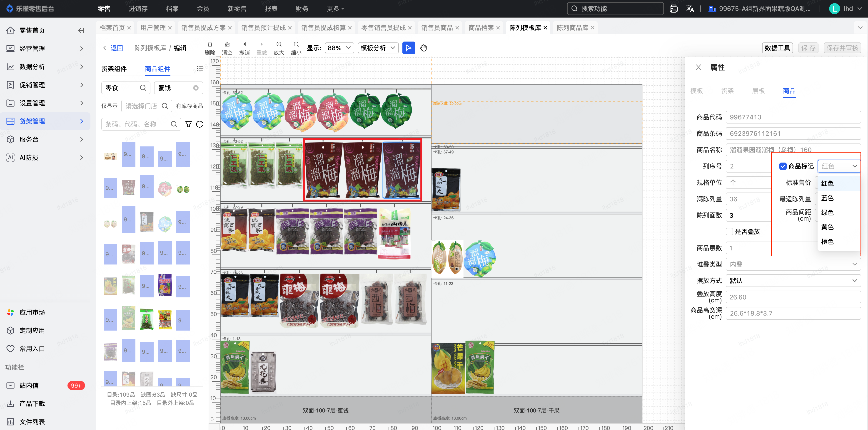This screenshot has width=868, height=430.
Task: Click the 返回 back link
Action: [116, 48]
